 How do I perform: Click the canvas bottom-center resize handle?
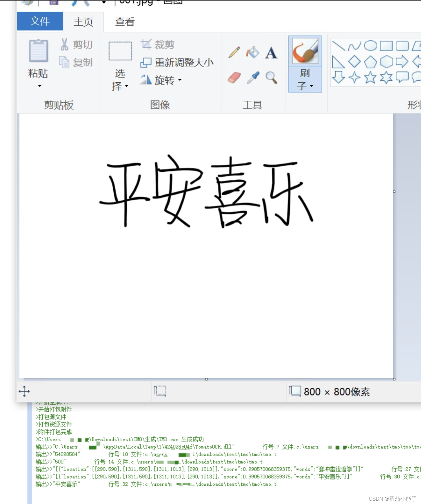(x=206, y=379)
